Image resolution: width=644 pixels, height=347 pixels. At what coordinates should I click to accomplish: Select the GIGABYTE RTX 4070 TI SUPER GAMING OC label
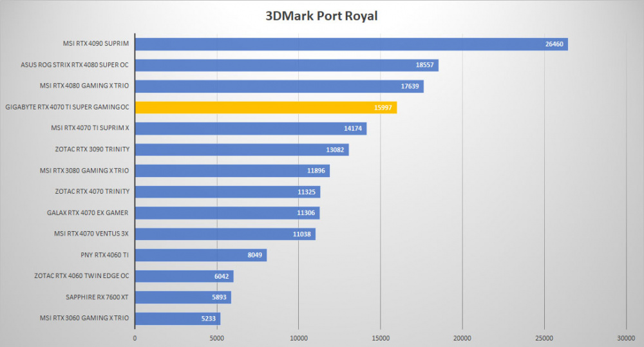pos(68,107)
